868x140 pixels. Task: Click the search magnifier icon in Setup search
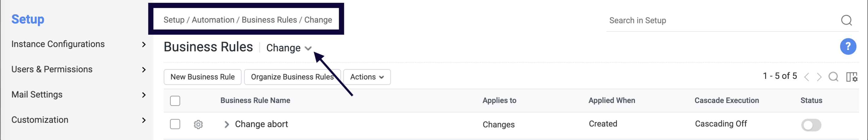point(846,20)
